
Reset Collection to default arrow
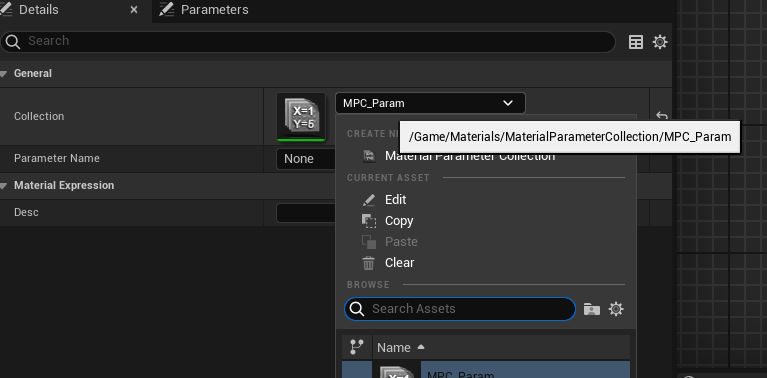[x=661, y=116]
